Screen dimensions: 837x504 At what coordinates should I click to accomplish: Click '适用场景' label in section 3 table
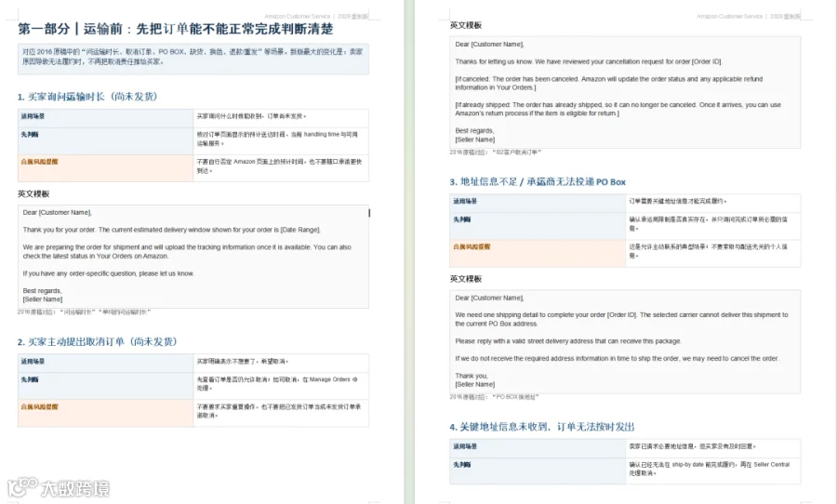(x=465, y=201)
